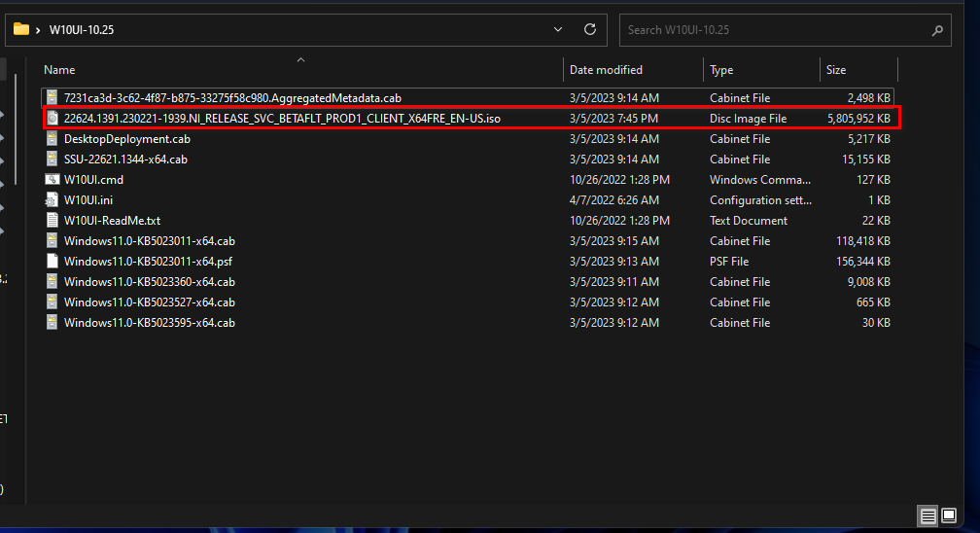This screenshot has width=980, height=533.
Task: Click the 3/5/2023 9:15 AM date cell
Action: (x=613, y=241)
